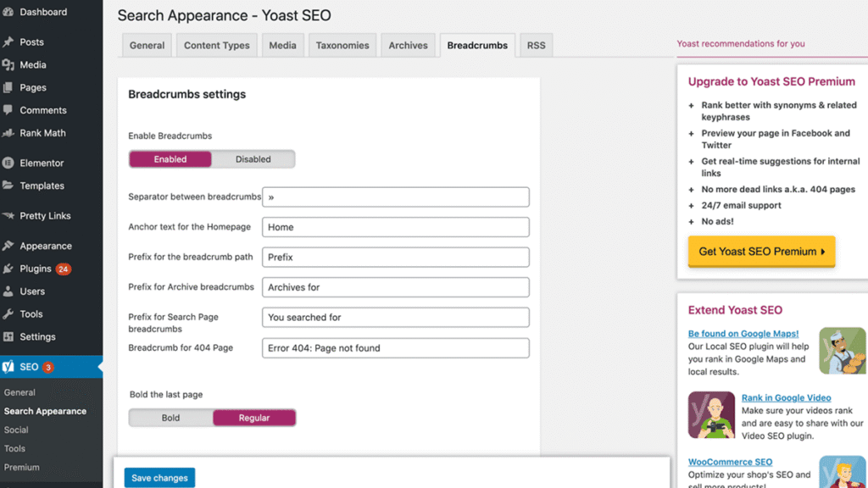
Task: Open the Pages section
Action: (x=32, y=87)
